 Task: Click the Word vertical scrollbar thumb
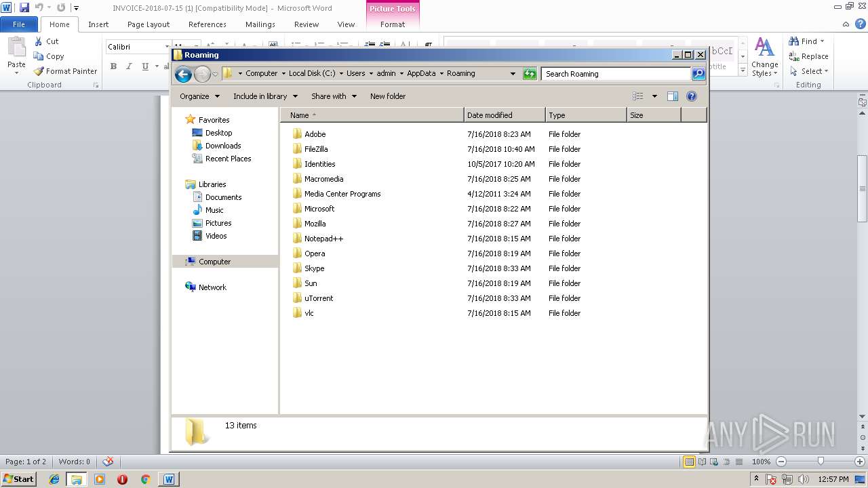pos(863,188)
